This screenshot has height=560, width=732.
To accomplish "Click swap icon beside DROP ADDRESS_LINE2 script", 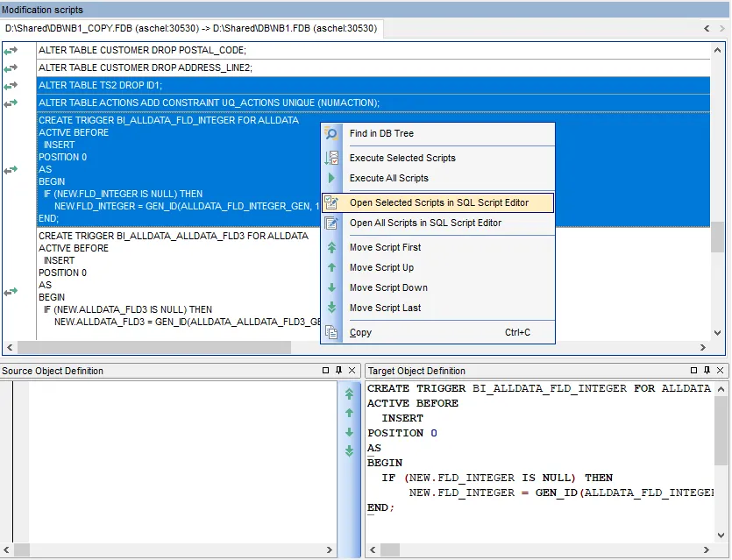I will [11, 68].
